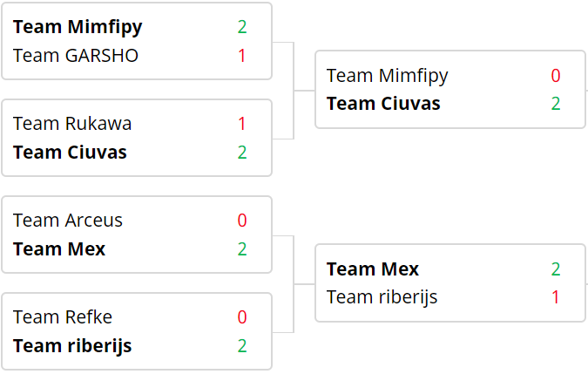Click Team Mimfipy in the first quarterfinal match
The height and width of the screenshot is (374, 588).
tap(78, 27)
